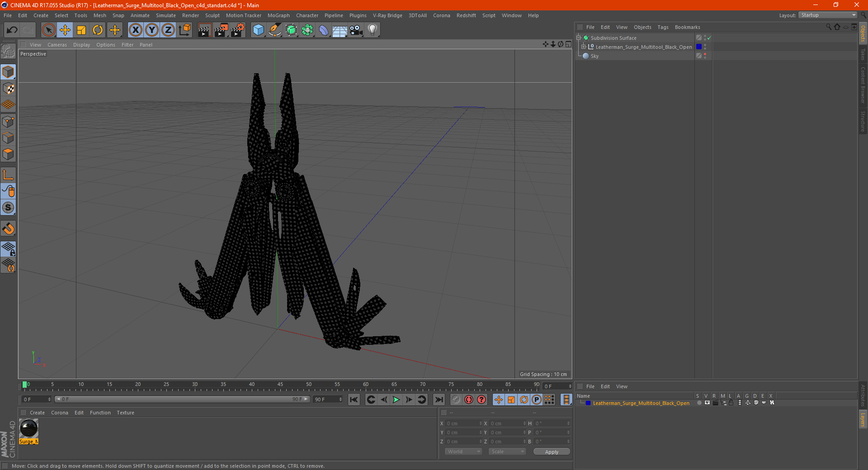Viewport: 868px width, 470px height.
Task: Go to start of animation
Action: point(354,399)
